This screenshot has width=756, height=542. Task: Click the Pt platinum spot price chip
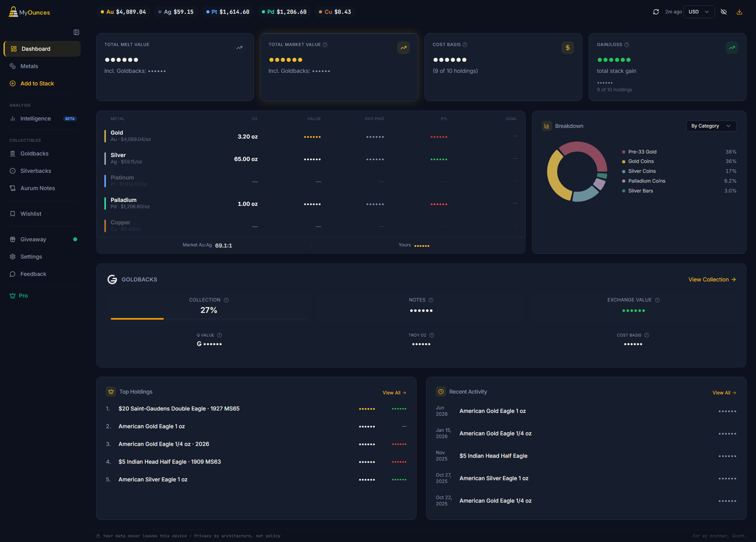pyautogui.click(x=228, y=12)
